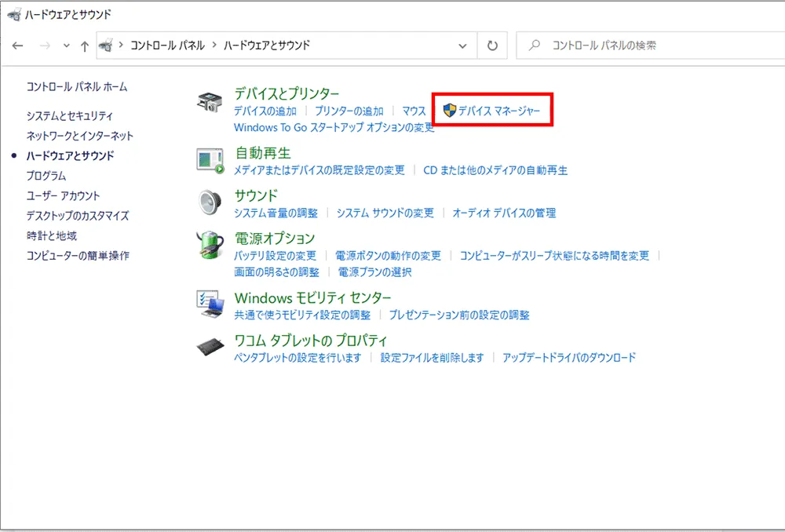The height and width of the screenshot is (532, 785).
Task: Click プレゼンテーション前の設定の調整 link
Action: (459, 315)
